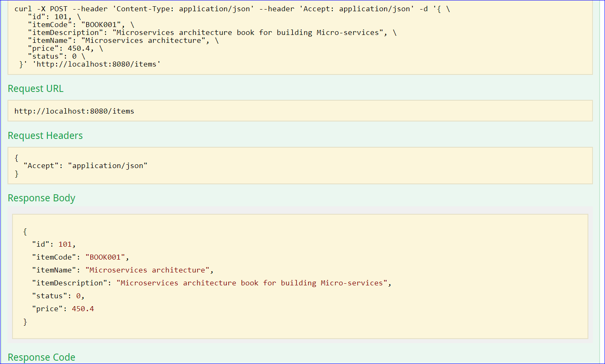Click the URL text under Request URL

coord(74,111)
